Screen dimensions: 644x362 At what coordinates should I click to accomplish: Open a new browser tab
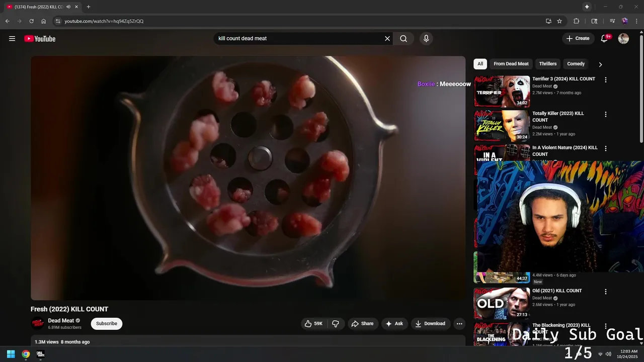(x=89, y=7)
